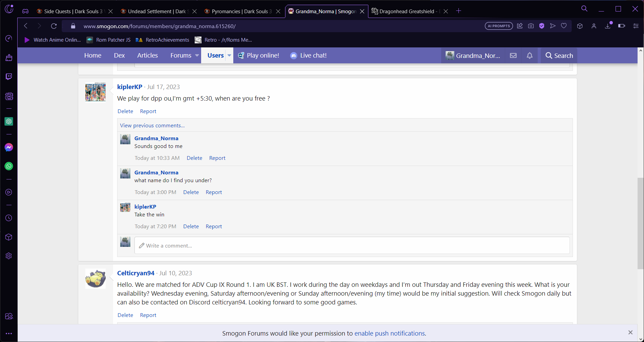Click the AI Prompts button

tap(499, 26)
